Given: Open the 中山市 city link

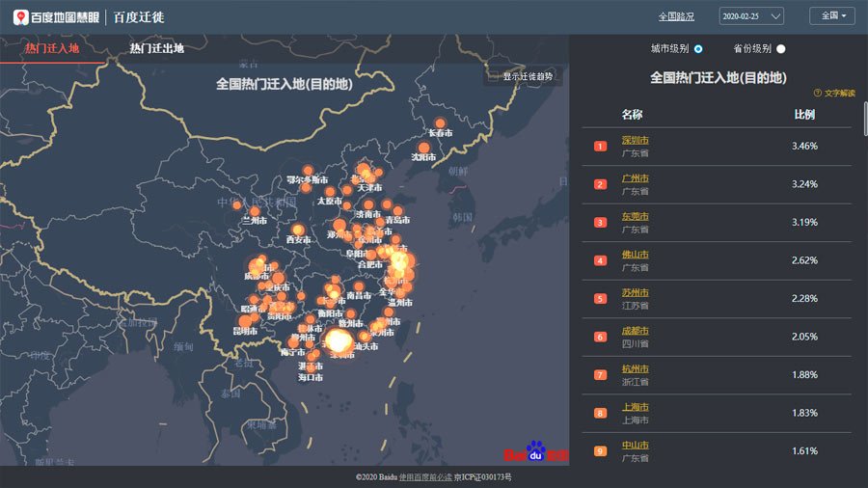Looking at the screenshot, I should click(635, 445).
